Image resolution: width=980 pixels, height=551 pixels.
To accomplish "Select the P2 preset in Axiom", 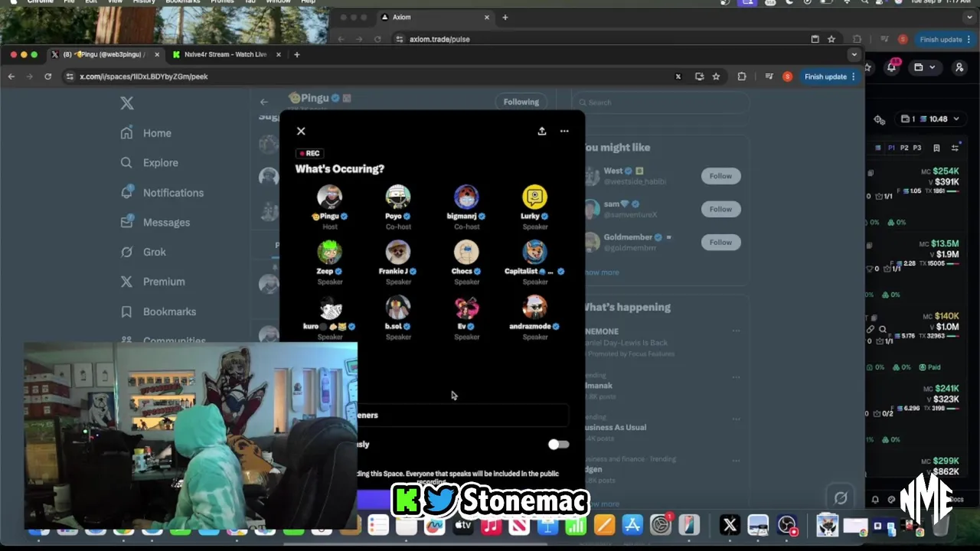I will 904,148.
